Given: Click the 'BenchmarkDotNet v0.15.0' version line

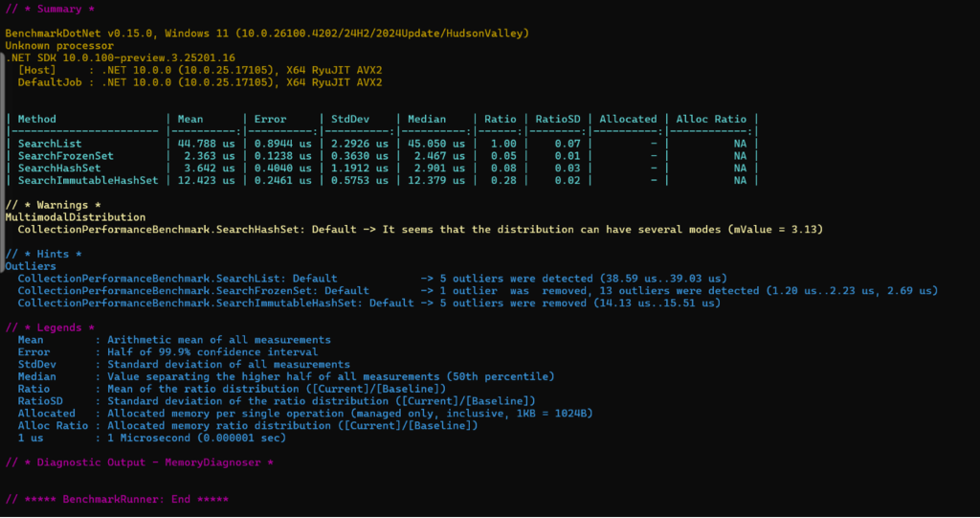Looking at the screenshot, I should coord(267,34).
